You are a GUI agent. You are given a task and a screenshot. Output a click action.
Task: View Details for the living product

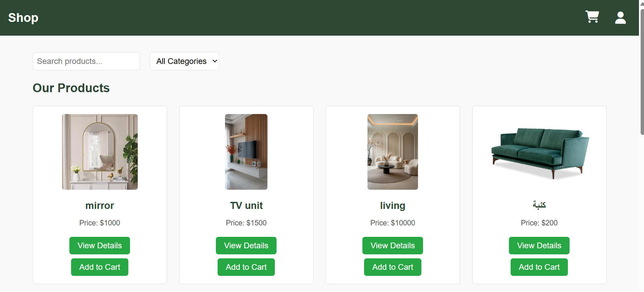[x=393, y=246]
